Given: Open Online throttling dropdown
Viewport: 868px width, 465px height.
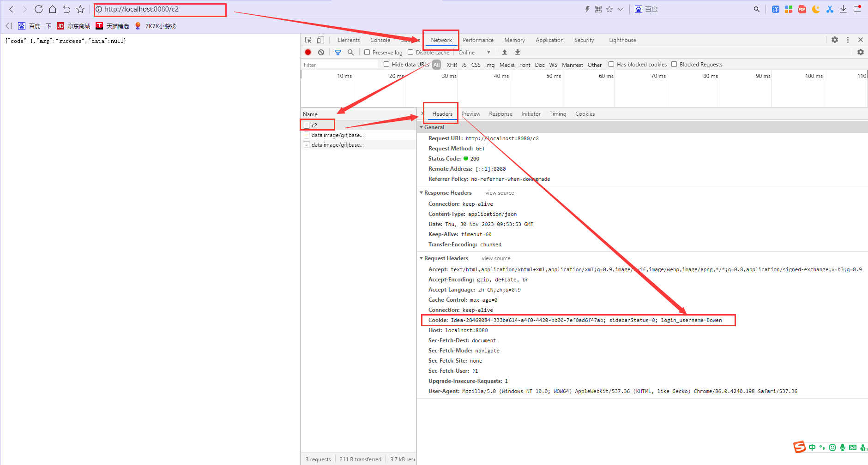Looking at the screenshot, I should coord(474,53).
